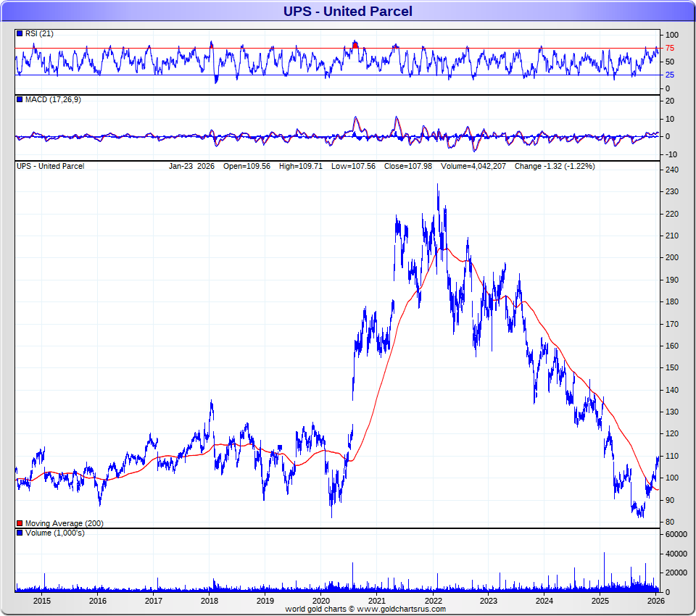The image size is (696, 616).
Task: Click the 'Jan-23 2026' date text
Action: [x=191, y=166]
